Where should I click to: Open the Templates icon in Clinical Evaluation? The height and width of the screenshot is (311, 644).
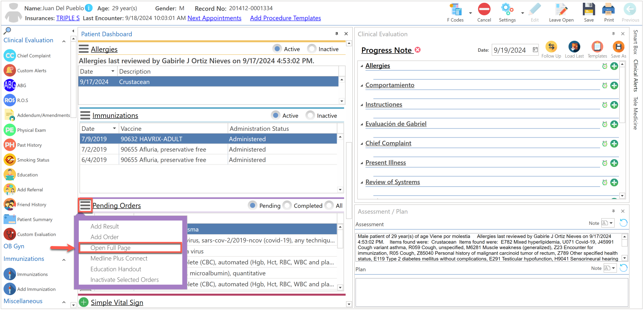click(597, 47)
